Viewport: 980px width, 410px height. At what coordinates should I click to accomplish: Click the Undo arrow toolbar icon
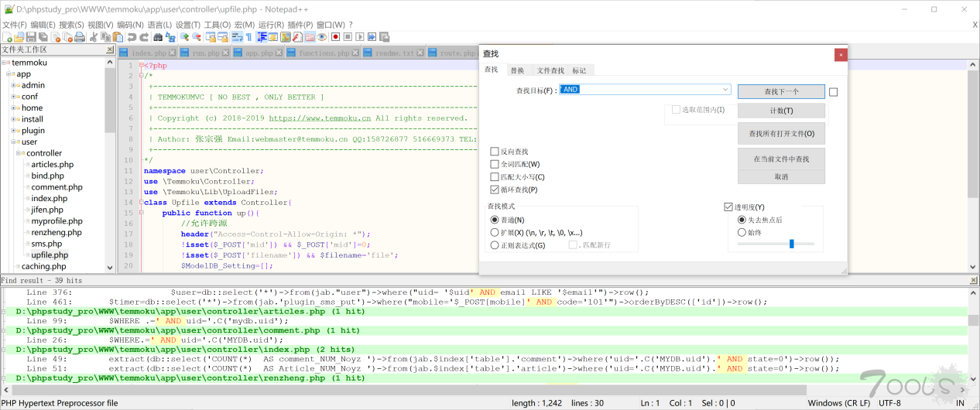132,37
